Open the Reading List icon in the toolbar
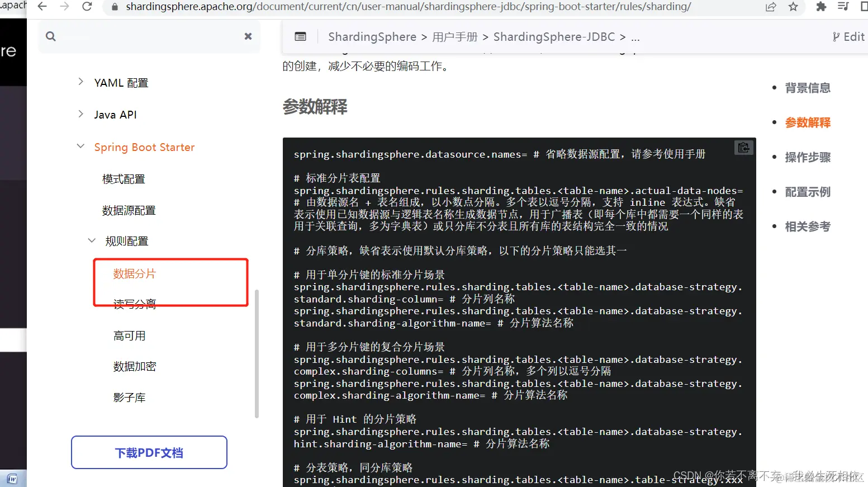 click(x=843, y=7)
